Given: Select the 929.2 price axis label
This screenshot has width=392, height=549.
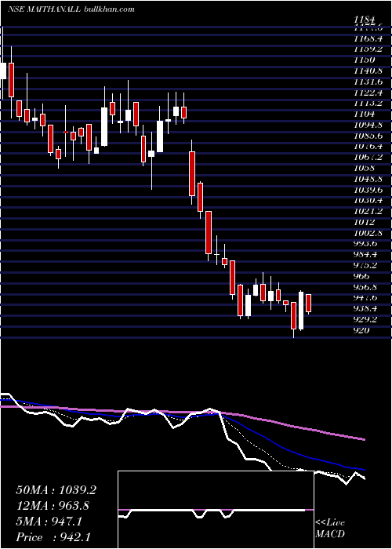Looking at the screenshot, I should (366, 320).
